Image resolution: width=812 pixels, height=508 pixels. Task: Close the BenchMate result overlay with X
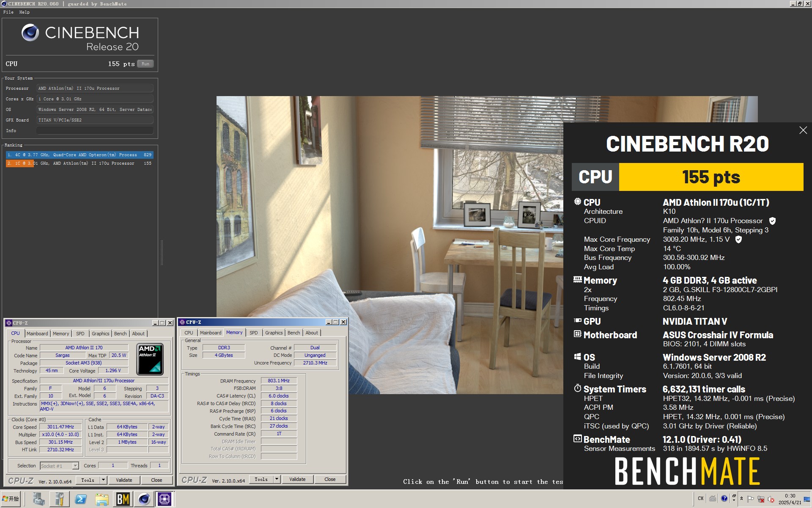pyautogui.click(x=803, y=130)
